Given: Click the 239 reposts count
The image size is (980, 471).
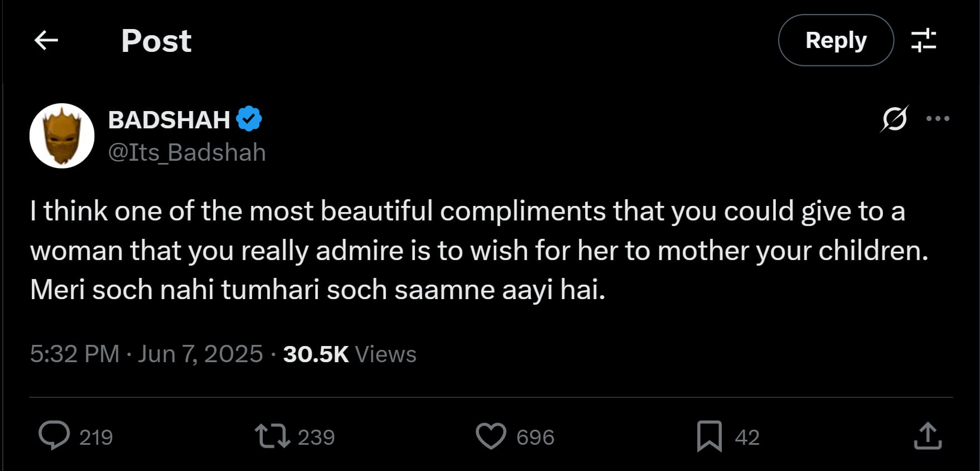Looking at the screenshot, I should pyautogui.click(x=316, y=438).
